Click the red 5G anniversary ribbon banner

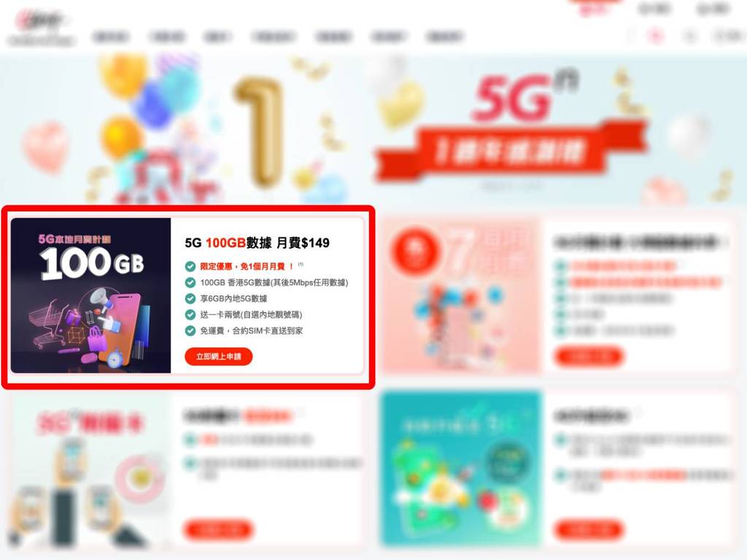[510, 152]
